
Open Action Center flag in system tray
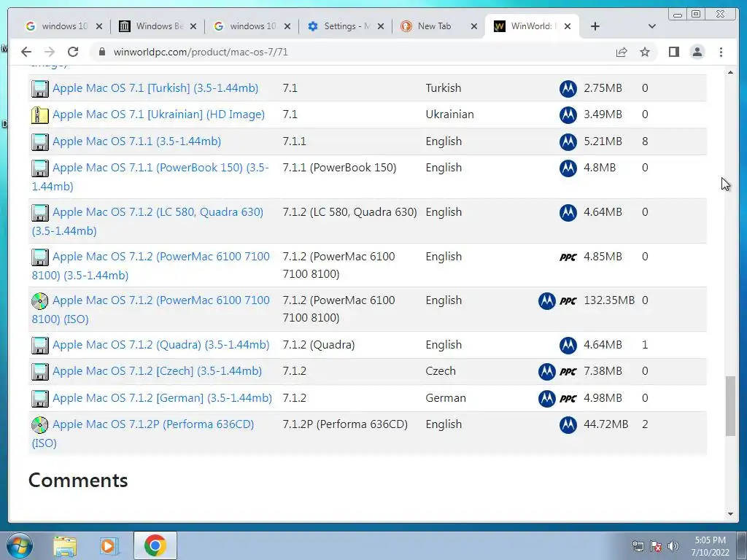pyautogui.click(x=656, y=546)
